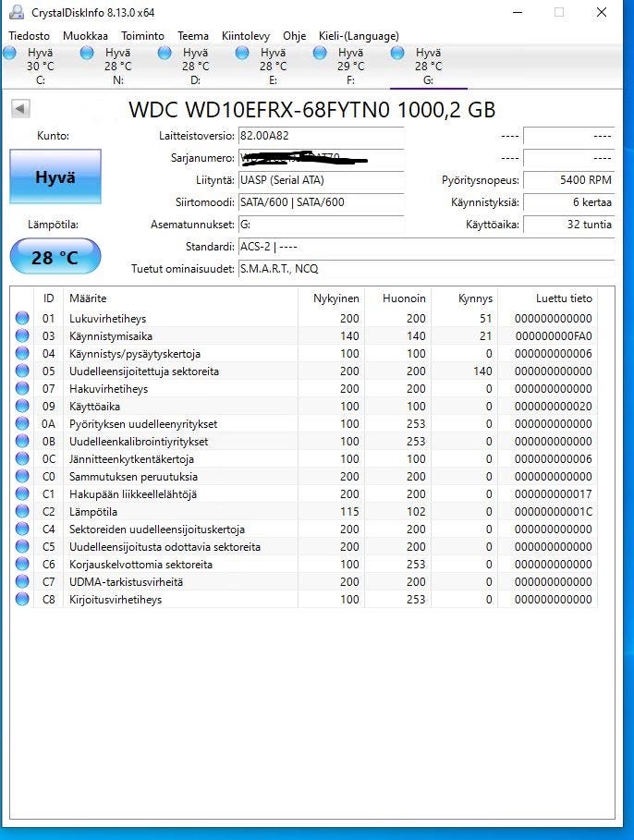The height and width of the screenshot is (840, 634).
Task: Open the Kiintolevy menu
Action: click(246, 36)
